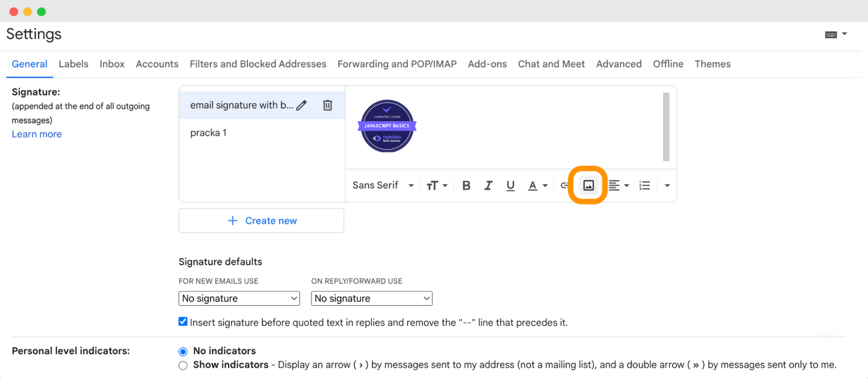Screen dimensions: 868x379
Task: Click the signature editor scrollbar
Action: pyautogui.click(x=666, y=126)
